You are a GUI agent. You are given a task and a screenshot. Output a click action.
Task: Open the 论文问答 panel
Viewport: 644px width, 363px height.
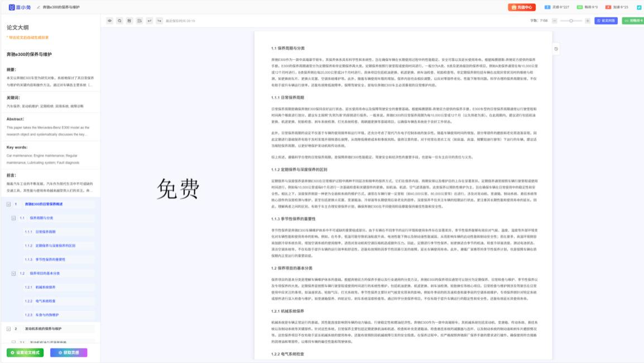click(x=606, y=21)
